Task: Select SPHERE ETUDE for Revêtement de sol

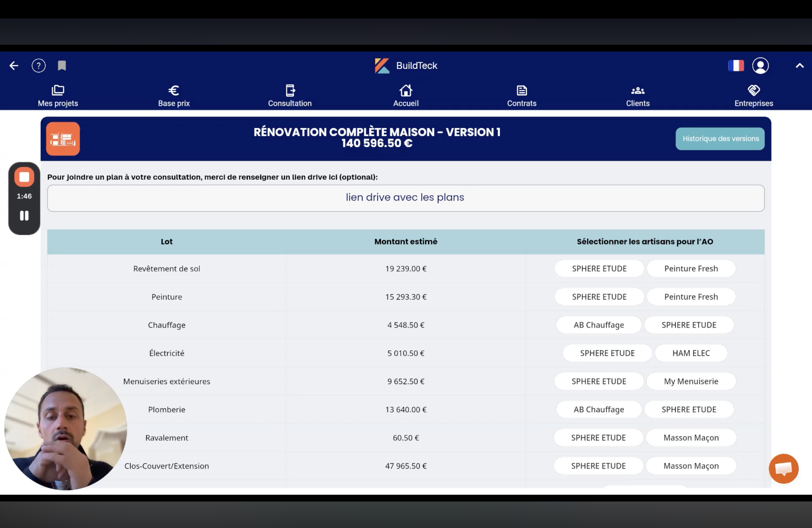Action: click(x=599, y=268)
